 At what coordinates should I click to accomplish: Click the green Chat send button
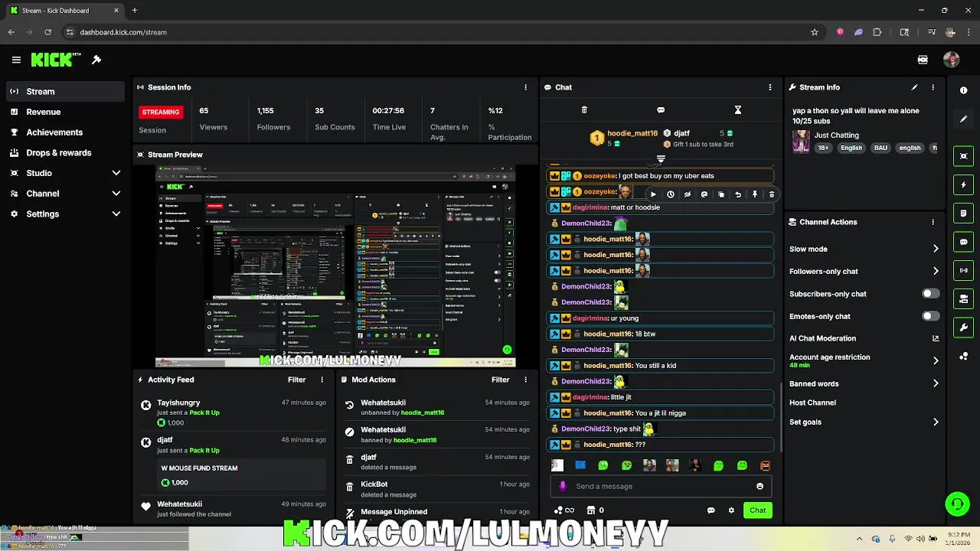pyautogui.click(x=757, y=510)
